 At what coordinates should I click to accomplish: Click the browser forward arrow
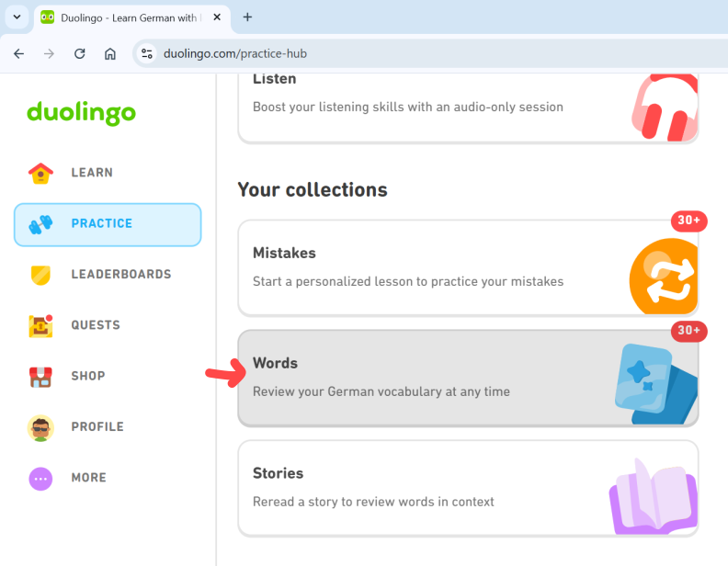tap(50, 54)
